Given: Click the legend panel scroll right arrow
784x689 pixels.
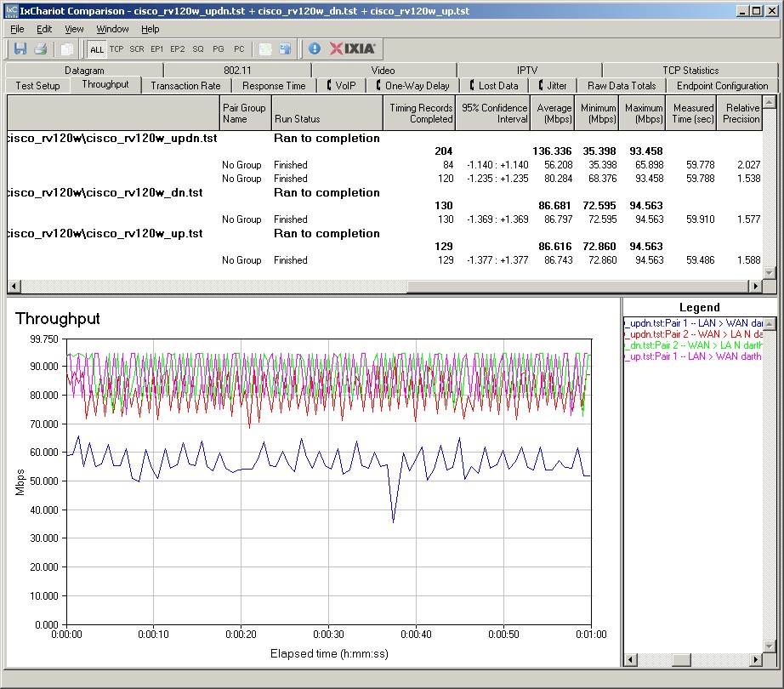Looking at the screenshot, I should [756, 660].
